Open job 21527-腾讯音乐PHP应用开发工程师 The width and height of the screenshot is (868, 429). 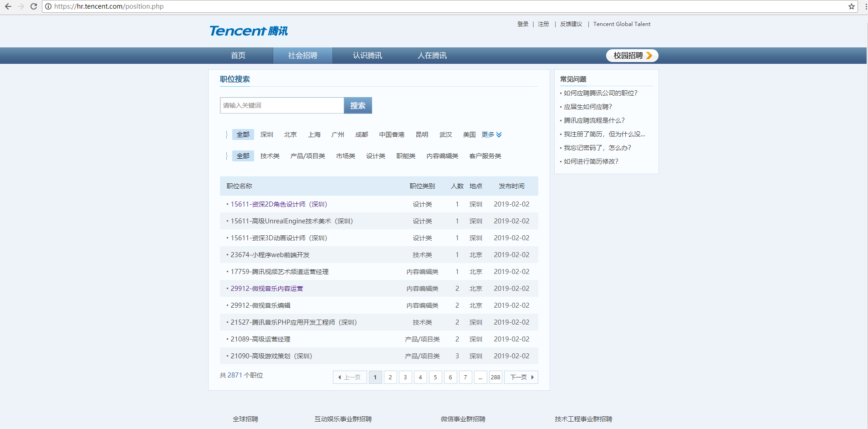click(294, 322)
